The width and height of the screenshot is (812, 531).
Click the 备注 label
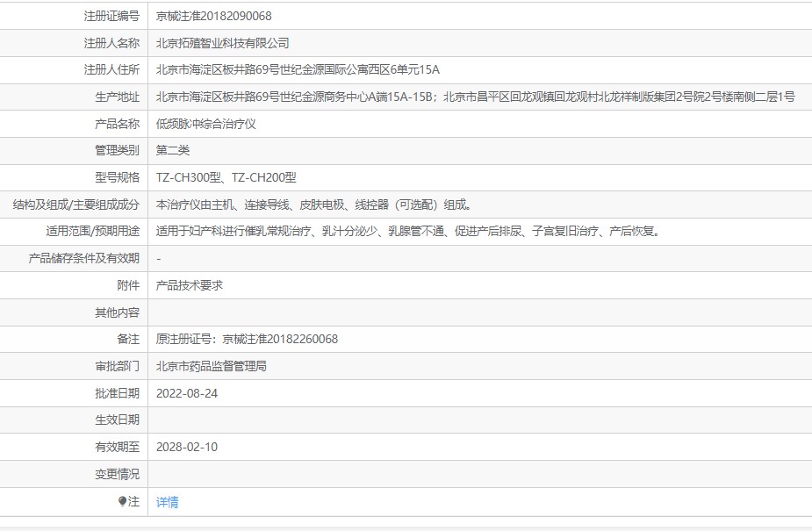coord(128,339)
